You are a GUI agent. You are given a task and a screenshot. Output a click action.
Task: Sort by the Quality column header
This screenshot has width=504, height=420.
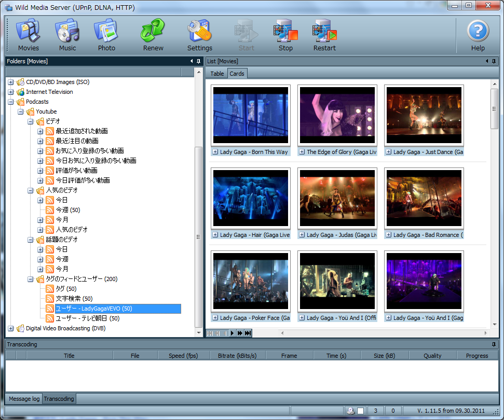point(432,356)
